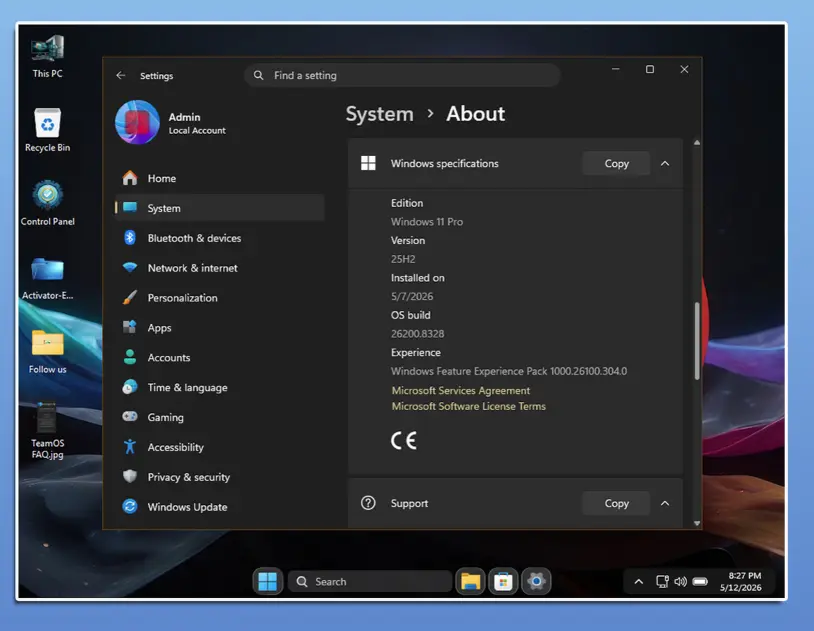Open the TeamOS FAQ.jpg file icon
The image size is (814, 631).
click(47, 430)
